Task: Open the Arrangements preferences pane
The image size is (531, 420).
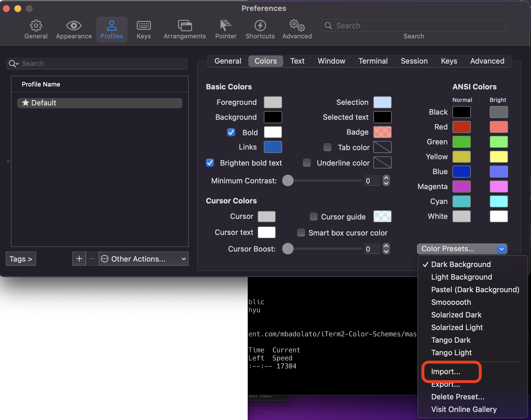Action: tap(185, 30)
